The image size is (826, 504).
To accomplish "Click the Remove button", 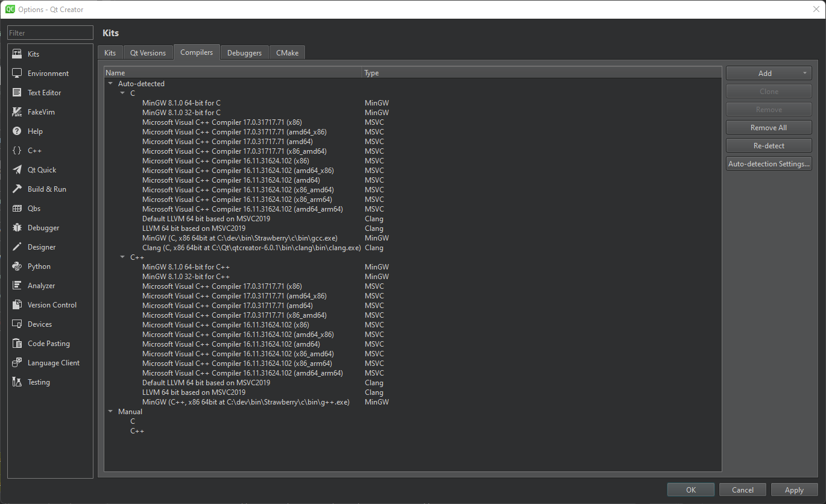I will point(769,110).
